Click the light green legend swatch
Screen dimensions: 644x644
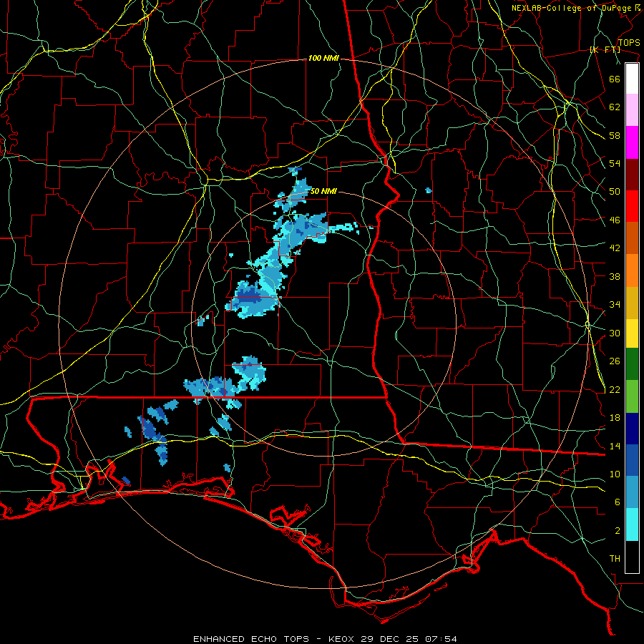pos(632,396)
